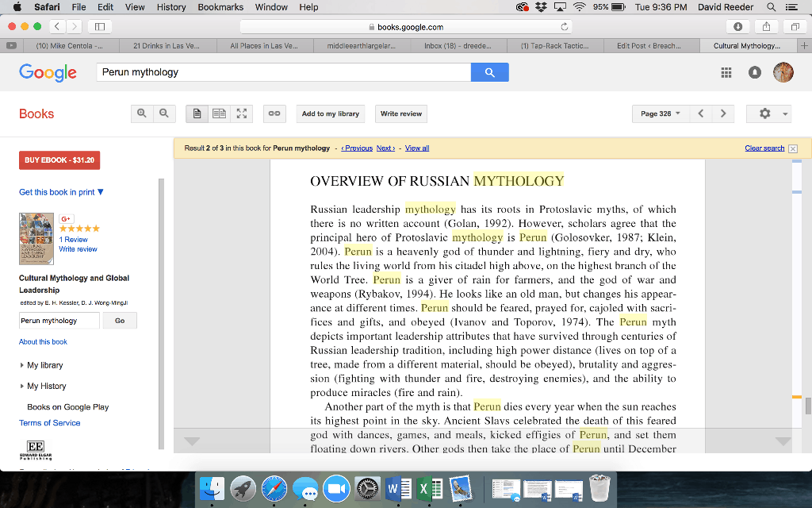Viewport: 812px width, 508px height.
Task: Open Google notifications bell
Action: tap(755, 72)
